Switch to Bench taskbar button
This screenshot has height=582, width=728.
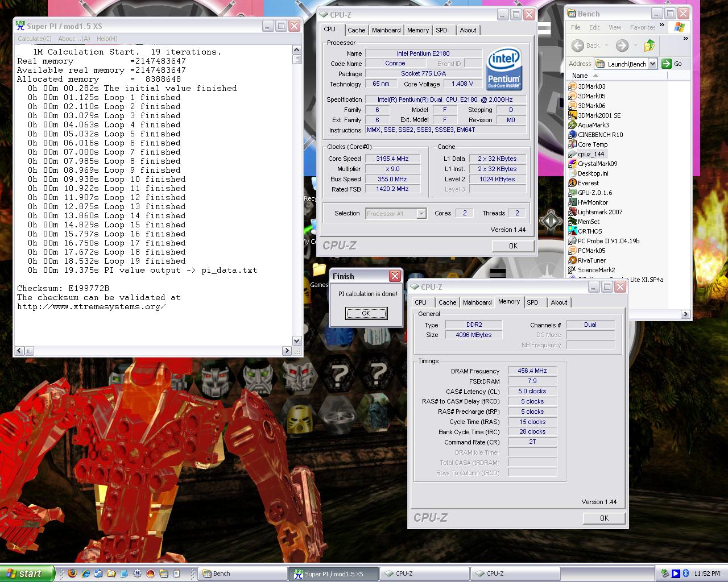pos(243,573)
